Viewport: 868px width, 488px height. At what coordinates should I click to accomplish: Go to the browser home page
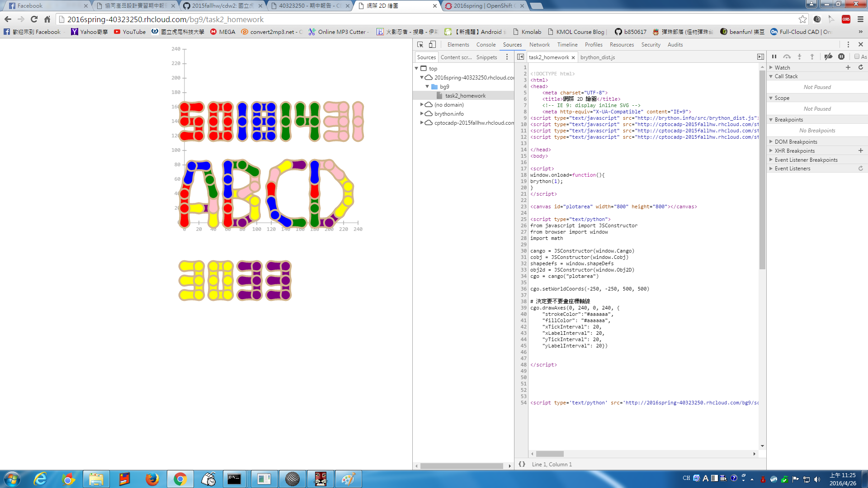click(47, 19)
